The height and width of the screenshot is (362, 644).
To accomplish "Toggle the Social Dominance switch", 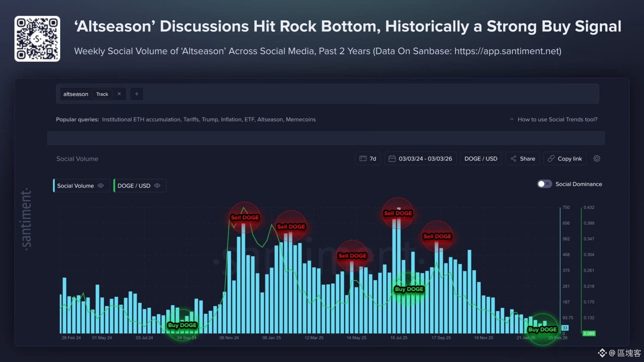I will [544, 184].
